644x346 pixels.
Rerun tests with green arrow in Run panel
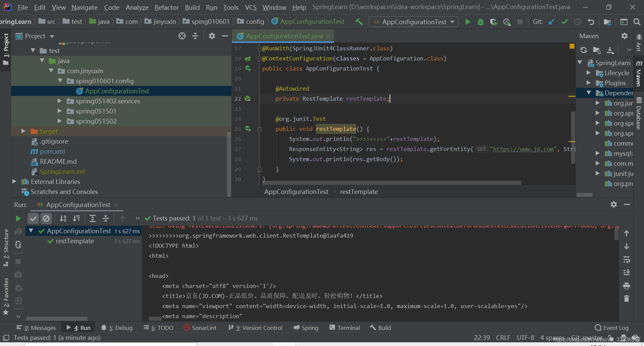(x=18, y=218)
